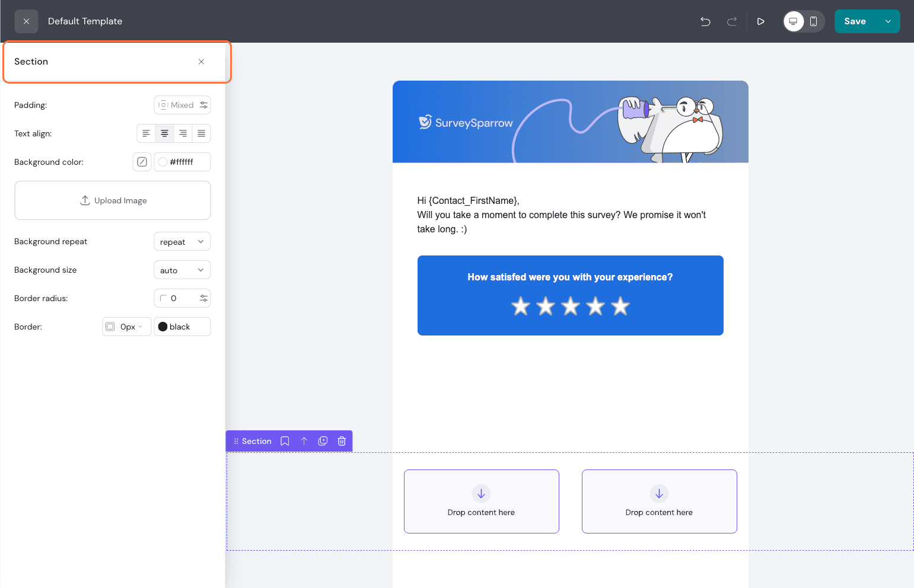Switch to desktop preview mode
Screen dimensions: 914x588
[x=794, y=21]
